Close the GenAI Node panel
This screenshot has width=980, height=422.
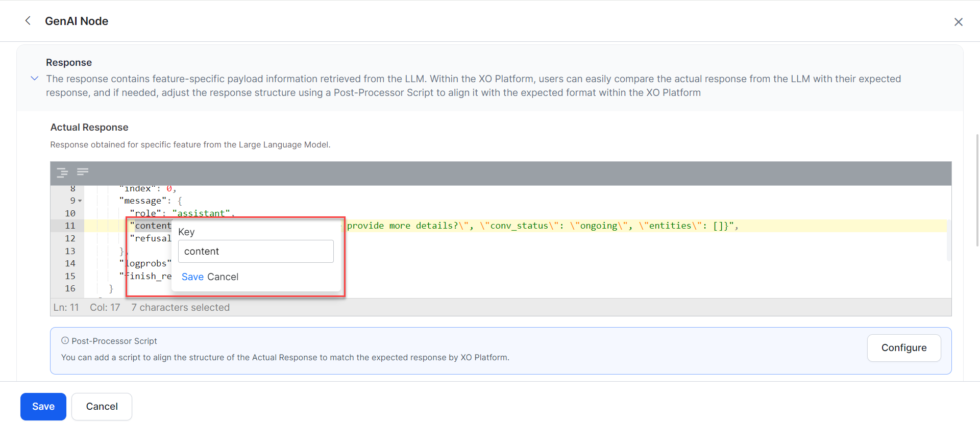(x=958, y=22)
